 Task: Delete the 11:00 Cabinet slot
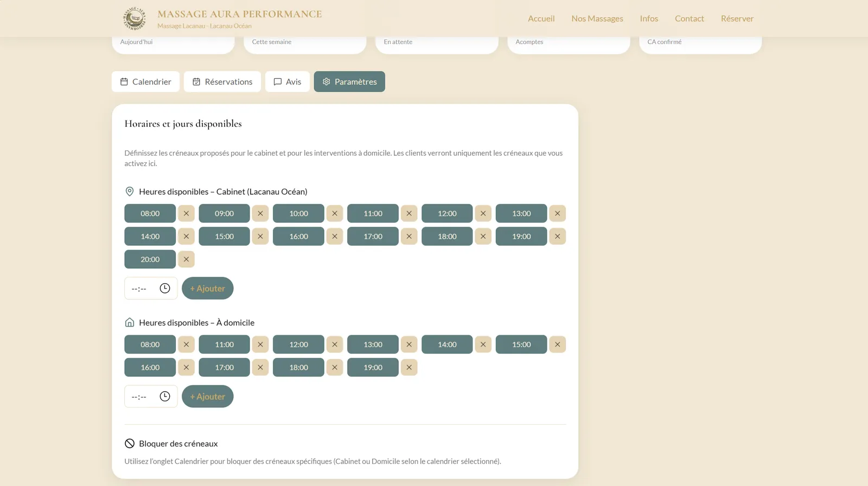(x=409, y=214)
